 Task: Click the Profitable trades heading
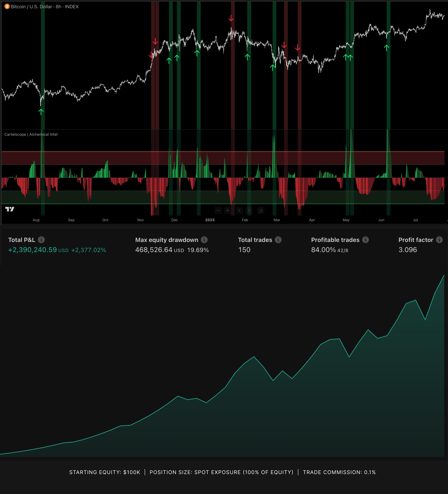(x=335, y=240)
